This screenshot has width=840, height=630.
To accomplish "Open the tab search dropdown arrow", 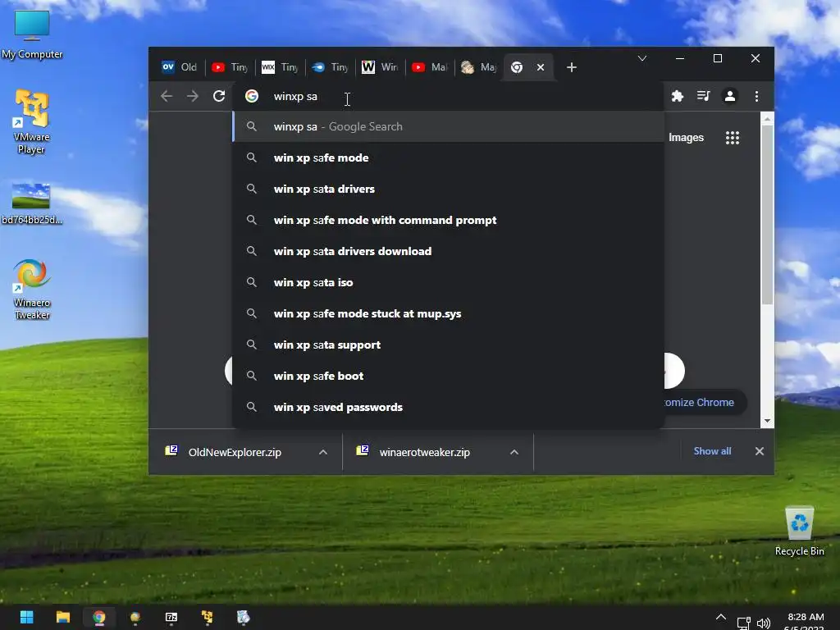I will tap(641, 58).
